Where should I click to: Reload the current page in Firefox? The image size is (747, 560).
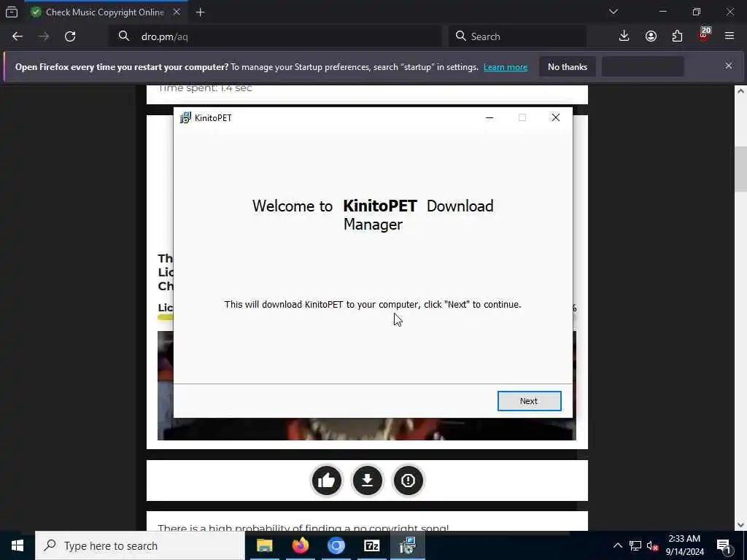pos(70,36)
